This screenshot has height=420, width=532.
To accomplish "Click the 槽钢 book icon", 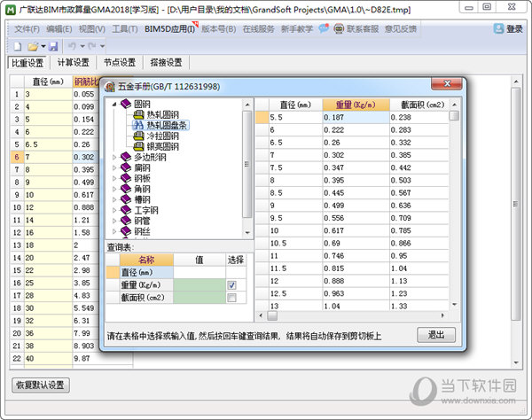I will click(x=126, y=199).
